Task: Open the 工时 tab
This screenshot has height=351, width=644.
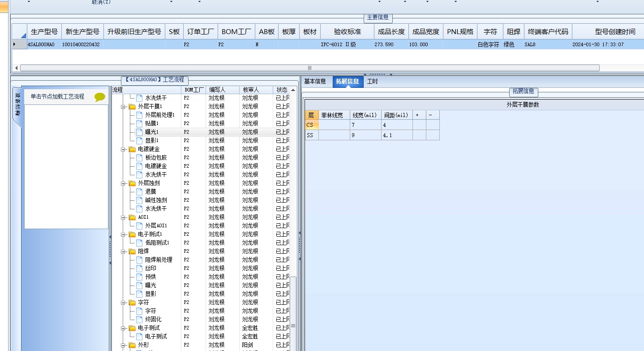Action: 373,82
